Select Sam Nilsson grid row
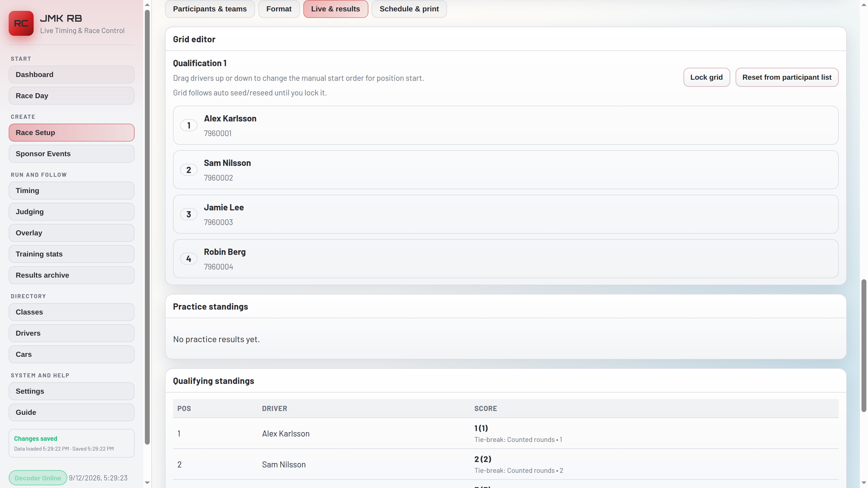Image resolution: width=868 pixels, height=488 pixels. click(x=505, y=170)
